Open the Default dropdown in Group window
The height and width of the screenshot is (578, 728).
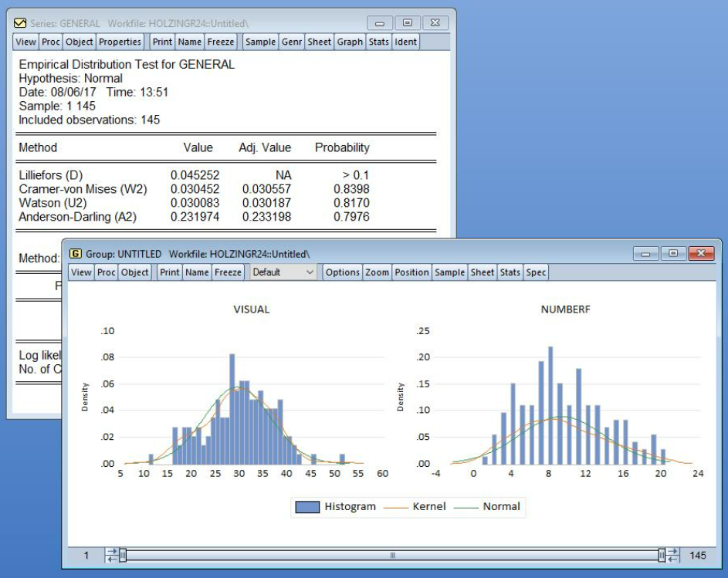point(283,272)
